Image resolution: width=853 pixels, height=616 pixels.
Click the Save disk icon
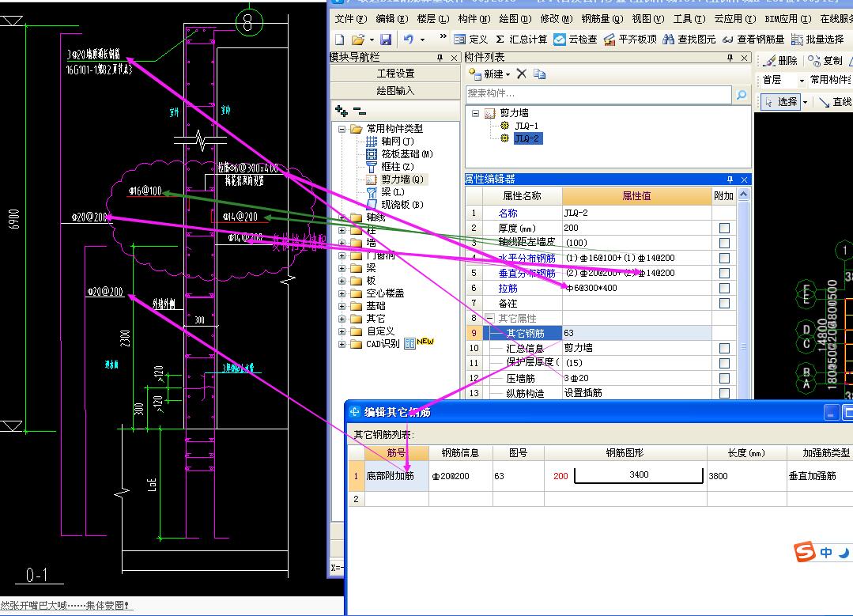[386, 40]
